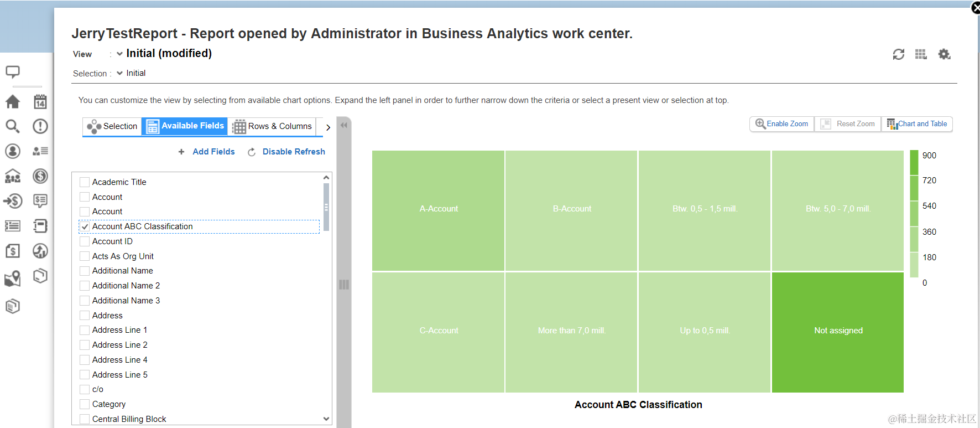The width and height of the screenshot is (980, 428).
Task: Open the table grid view icon
Action: (x=921, y=54)
